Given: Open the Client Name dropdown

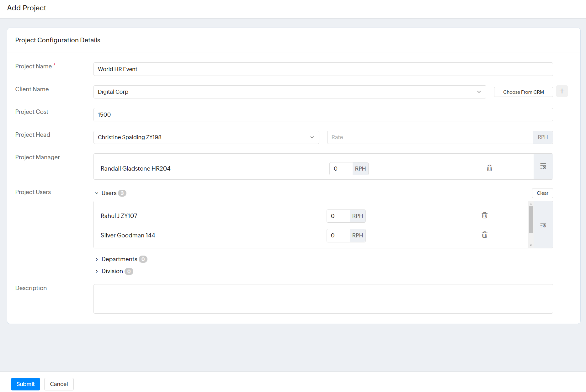Looking at the screenshot, I should (x=479, y=92).
